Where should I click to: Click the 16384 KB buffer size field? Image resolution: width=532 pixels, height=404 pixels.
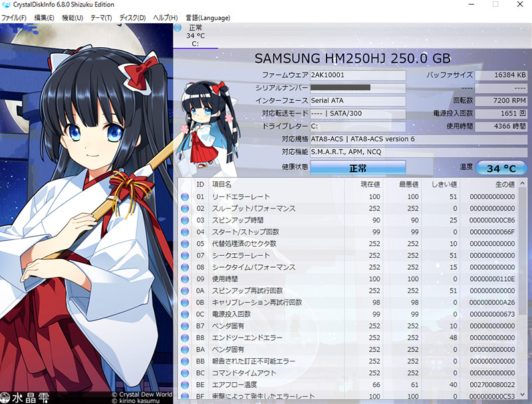tap(501, 75)
